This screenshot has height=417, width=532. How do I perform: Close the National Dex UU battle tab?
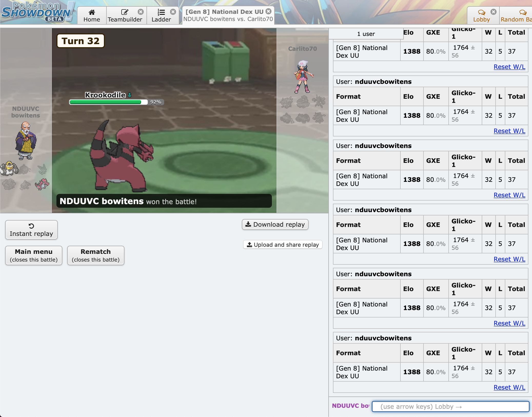pos(269,11)
